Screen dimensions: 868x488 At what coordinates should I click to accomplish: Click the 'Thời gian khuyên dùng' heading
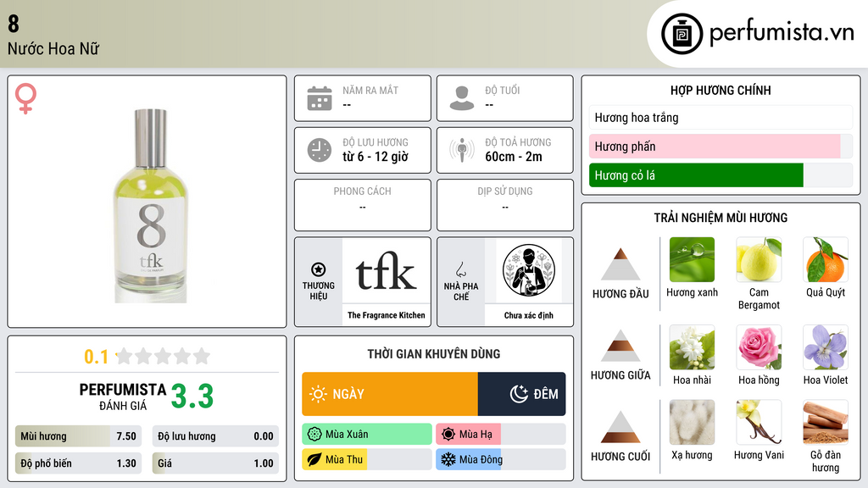pos(434,354)
